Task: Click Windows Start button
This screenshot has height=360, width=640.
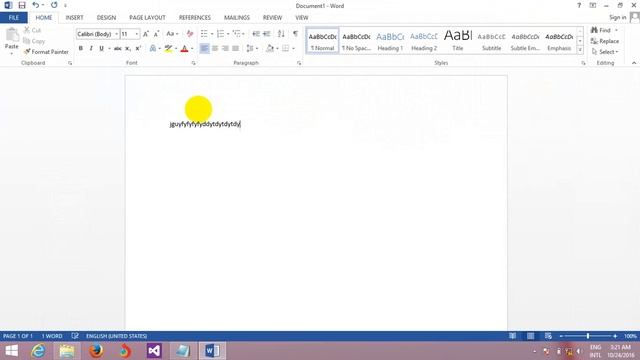Action: pos(11,351)
